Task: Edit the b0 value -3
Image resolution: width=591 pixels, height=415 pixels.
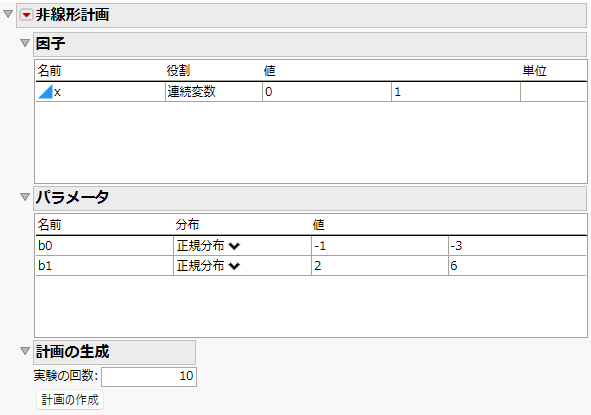Action: [517, 246]
